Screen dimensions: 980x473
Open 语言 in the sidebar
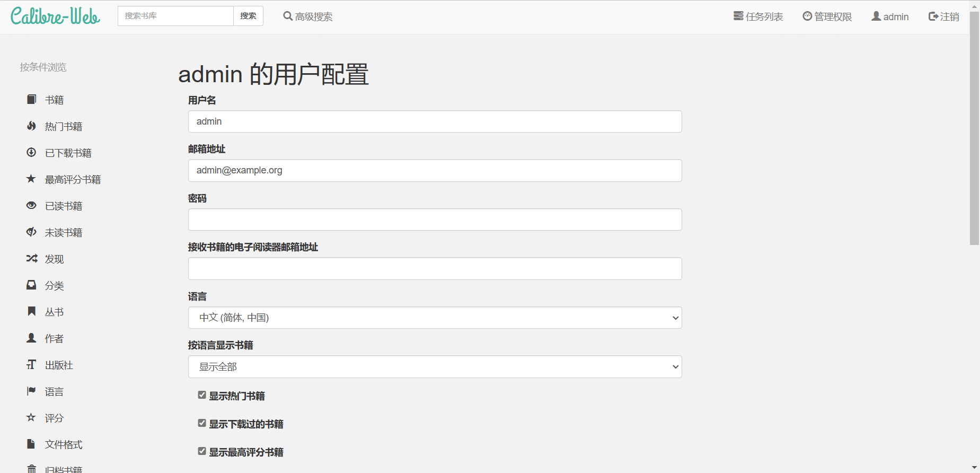point(54,391)
